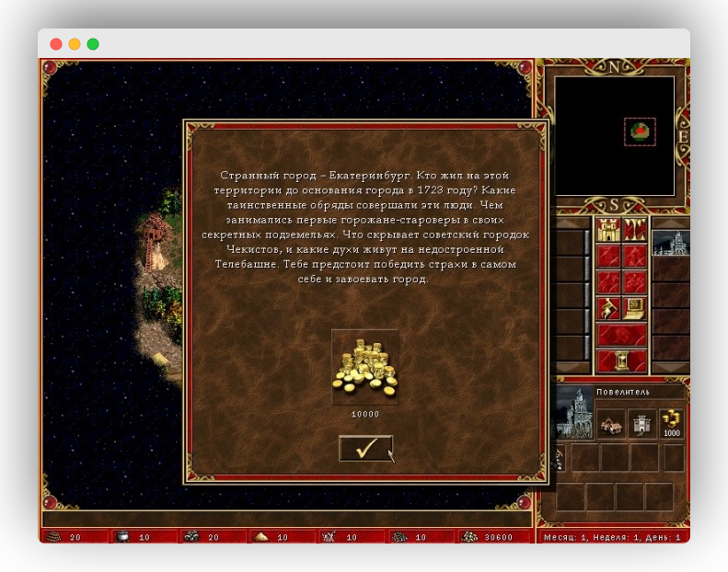This screenshot has width=728, height=572.
Task: Click the End Turn hourglass button
Action: coord(621,360)
